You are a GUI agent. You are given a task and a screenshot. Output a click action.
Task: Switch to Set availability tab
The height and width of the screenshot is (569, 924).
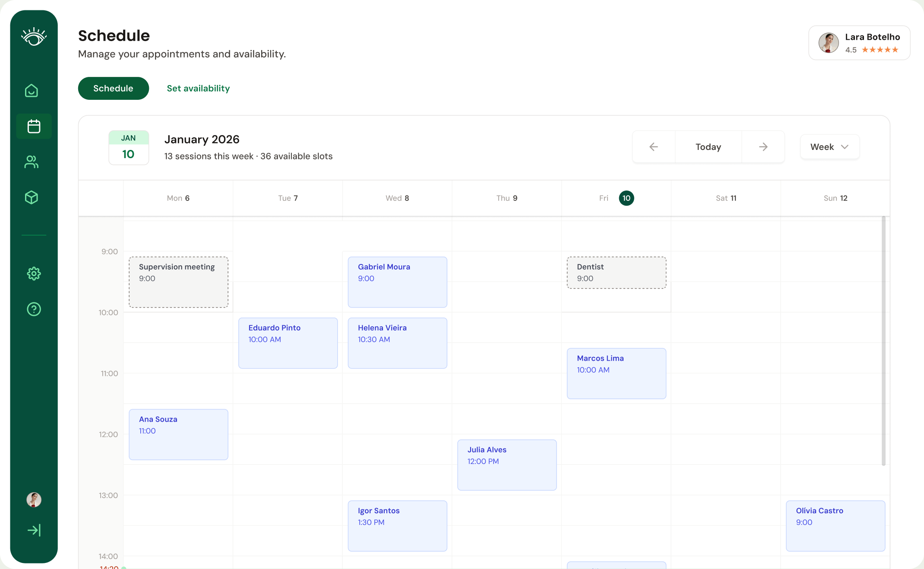pos(198,89)
